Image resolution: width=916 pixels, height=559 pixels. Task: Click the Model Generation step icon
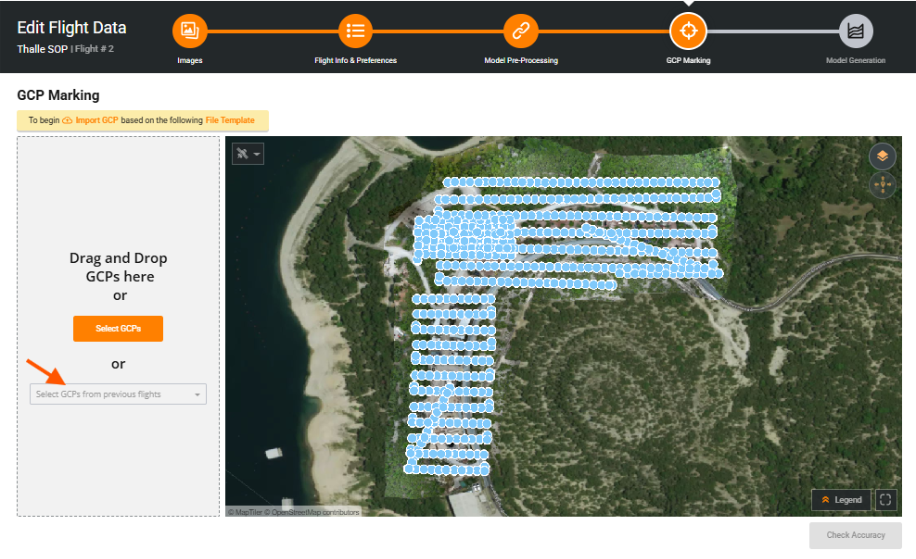click(x=855, y=30)
